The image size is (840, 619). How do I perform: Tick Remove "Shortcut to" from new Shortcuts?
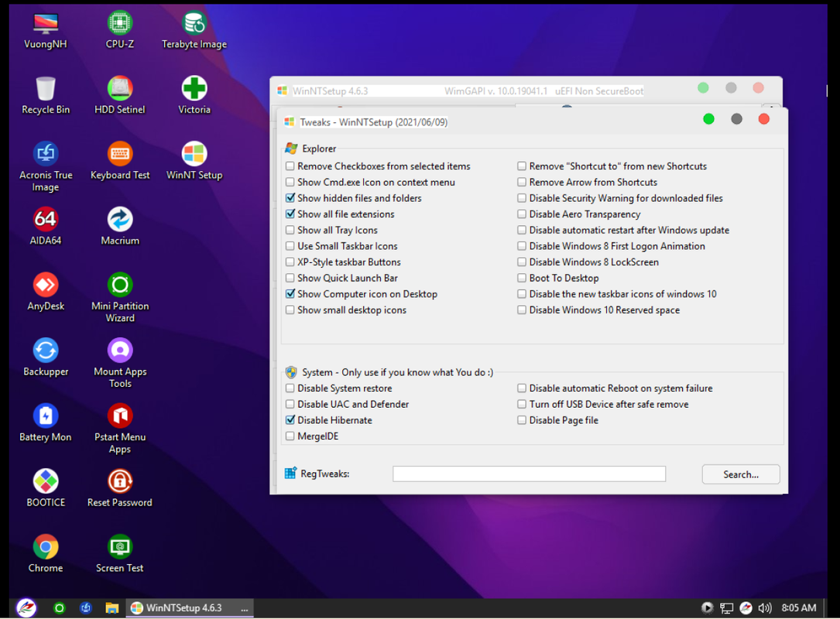(x=521, y=166)
